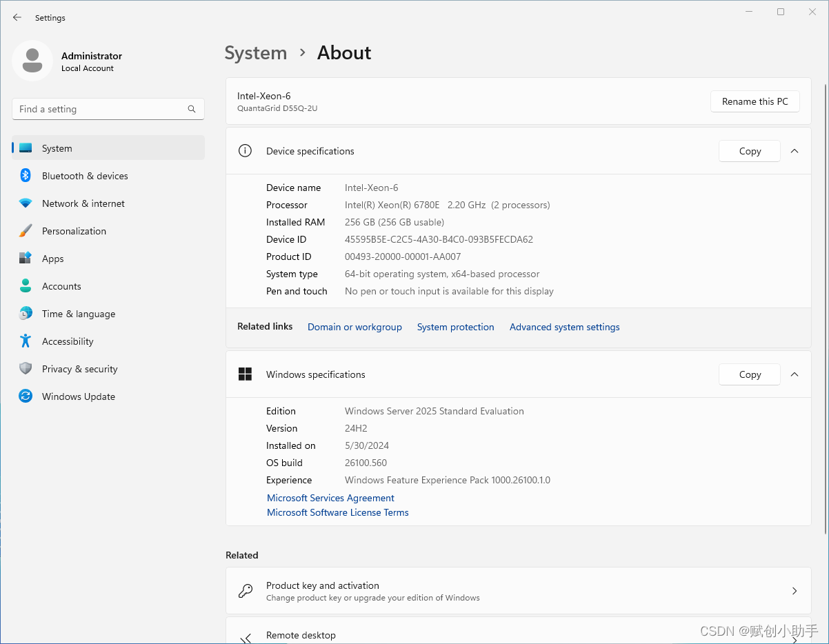Select Accessibility in the sidebar
The height and width of the screenshot is (644, 829).
click(108, 341)
